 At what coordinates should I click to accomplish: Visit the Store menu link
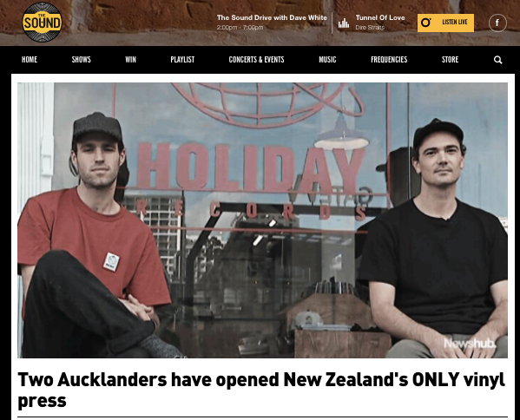point(450,60)
